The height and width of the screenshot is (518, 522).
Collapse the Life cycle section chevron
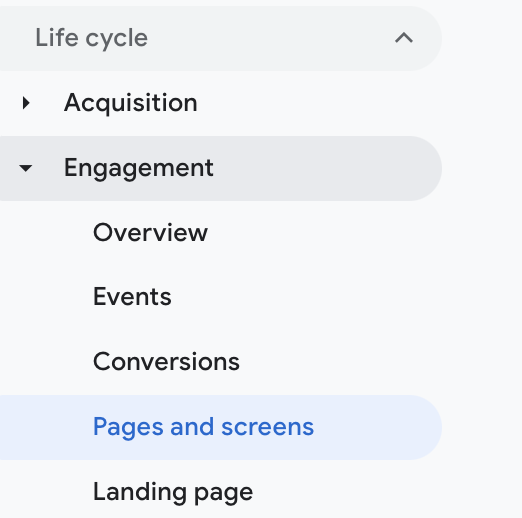click(404, 38)
